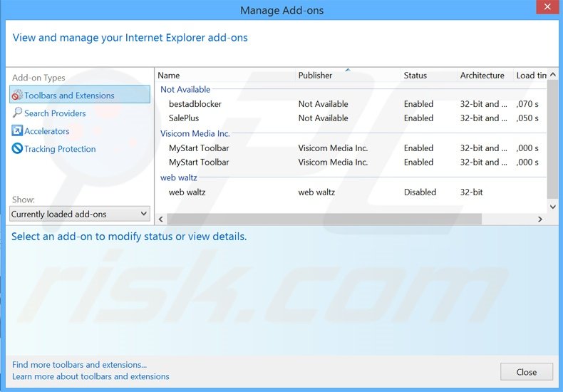563x392 pixels.
Task: Click the horizontal scrollbar thumb
Action: click(x=324, y=219)
